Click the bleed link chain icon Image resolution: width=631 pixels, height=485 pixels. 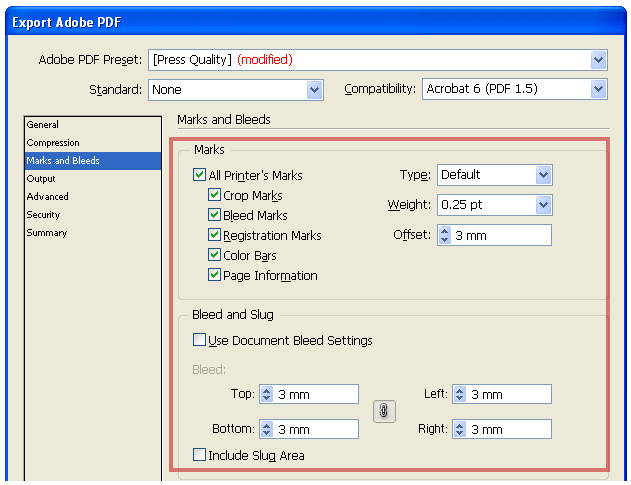tap(385, 411)
